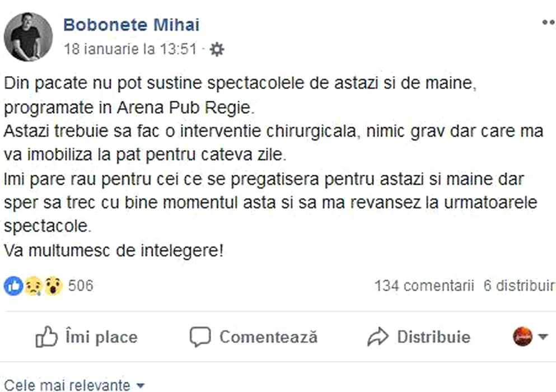This screenshot has height=392, width=556.
Task: Show the 134 comentarii list
Action: coord(424,286)
